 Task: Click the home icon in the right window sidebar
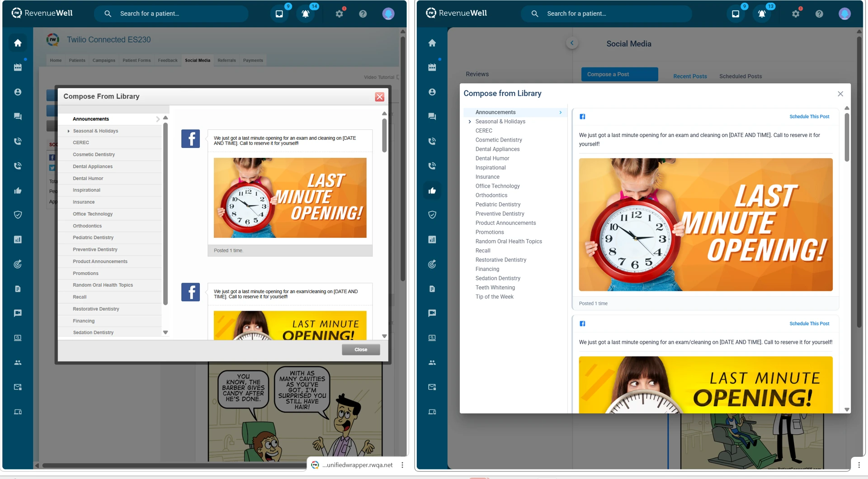[432, 43]
